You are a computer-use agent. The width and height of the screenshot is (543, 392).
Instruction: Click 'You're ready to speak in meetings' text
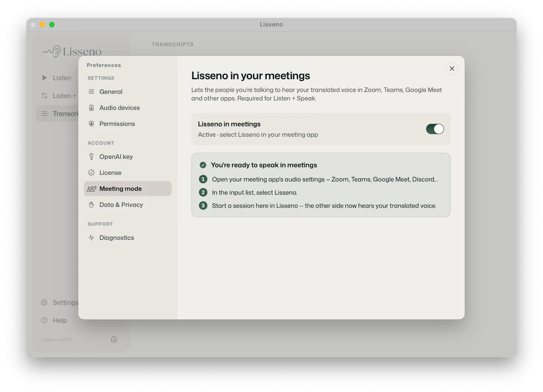click(264, 165)
